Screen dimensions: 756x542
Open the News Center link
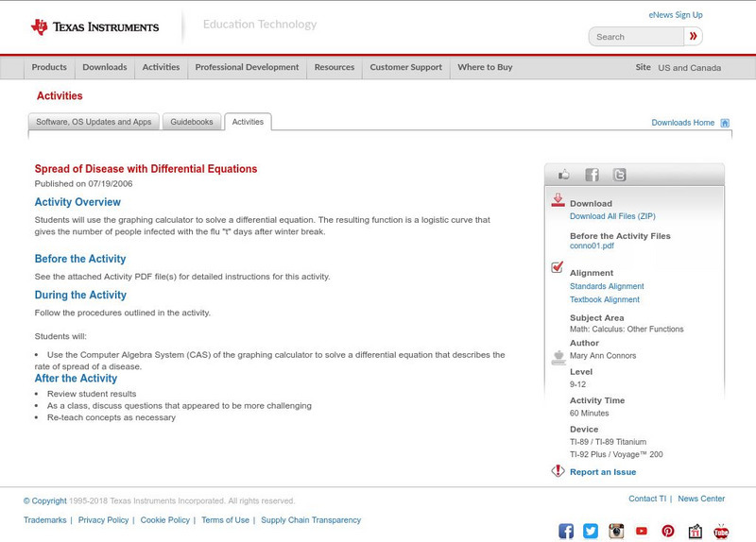[701, 499]
